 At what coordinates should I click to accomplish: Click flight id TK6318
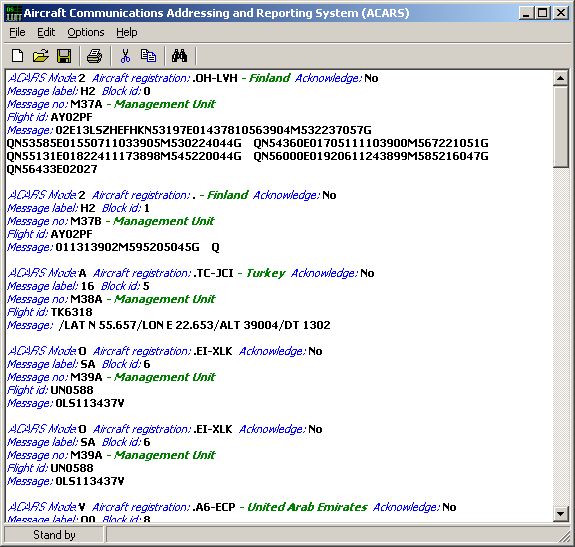click(72, 312)
